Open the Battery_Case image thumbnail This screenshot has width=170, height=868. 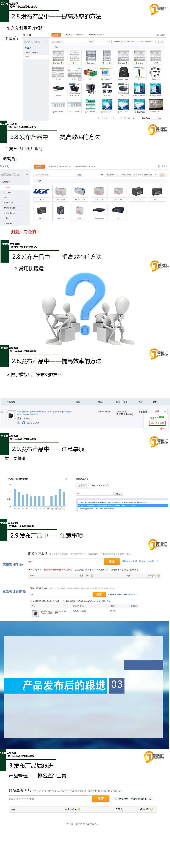click(x=99, y=210)
